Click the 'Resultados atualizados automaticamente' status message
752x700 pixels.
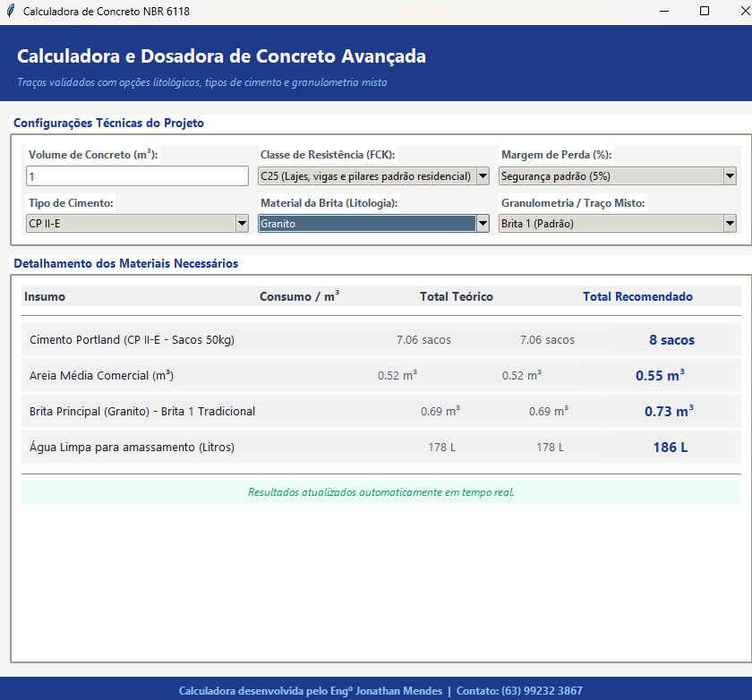[380, 492]
